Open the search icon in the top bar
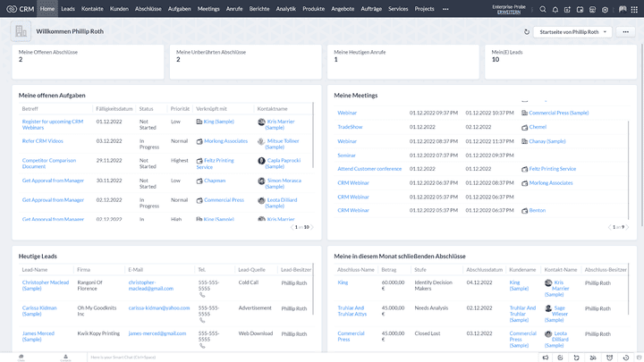 (543, 9)
